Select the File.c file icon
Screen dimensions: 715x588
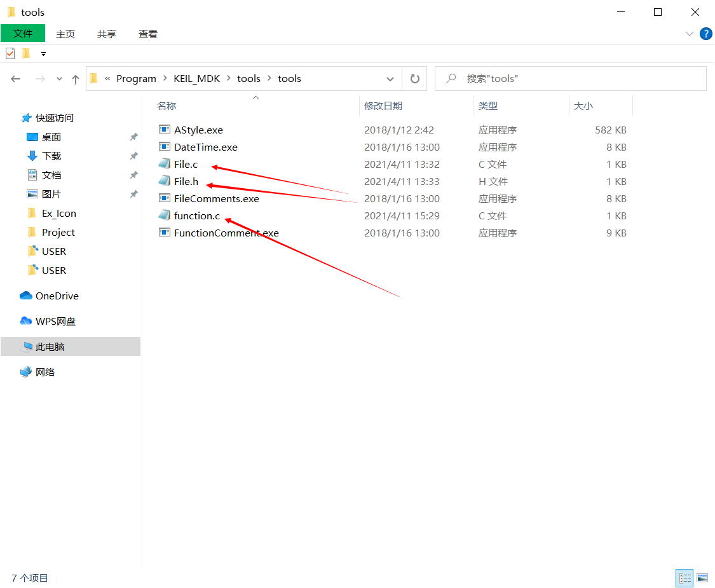point(165,164)
